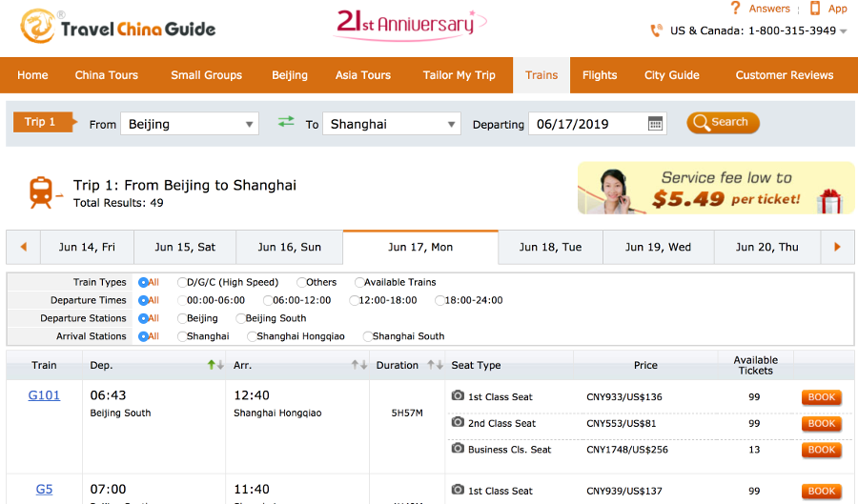Viewport: 858px width, 504px height.
Task: Click the telephone handset icon
Action: click(656, 30)
